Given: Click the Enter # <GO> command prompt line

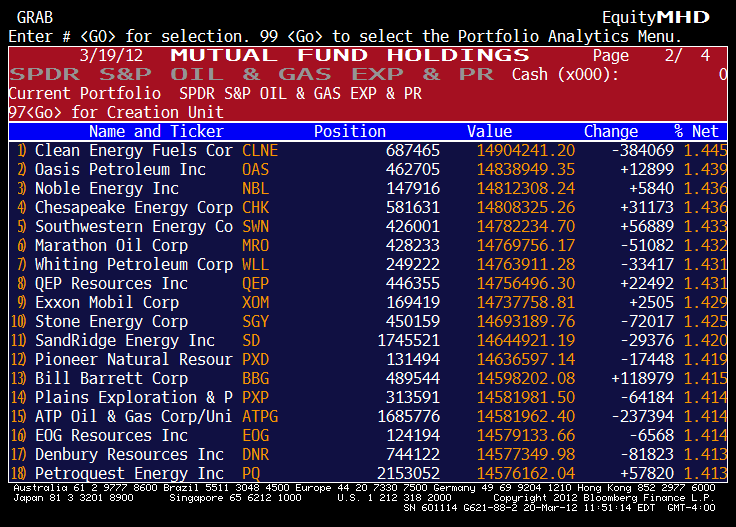Looking at the screenshot, I should click(345, 36).
